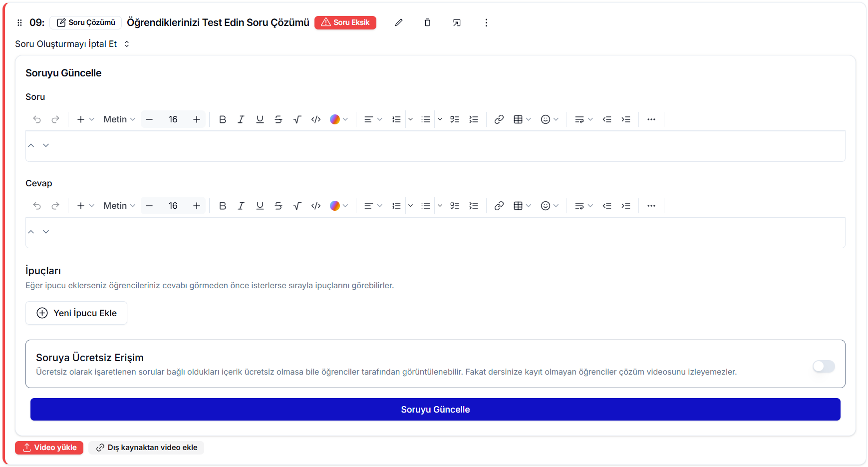Open emoji dropdown in Soru editor

pyautogui.click(x=550, y=119)
